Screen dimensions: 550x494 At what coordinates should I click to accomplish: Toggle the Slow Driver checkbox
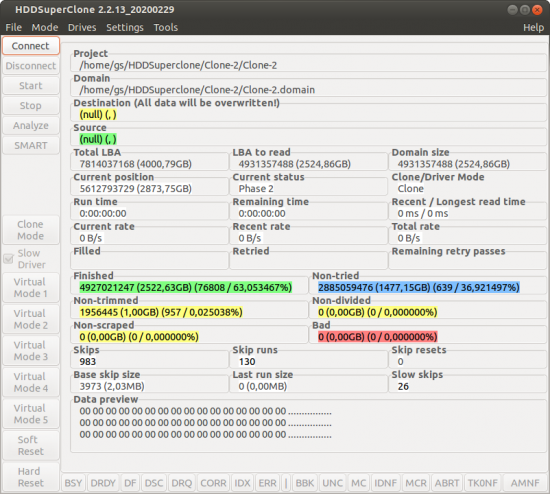[x=8, y=259]
